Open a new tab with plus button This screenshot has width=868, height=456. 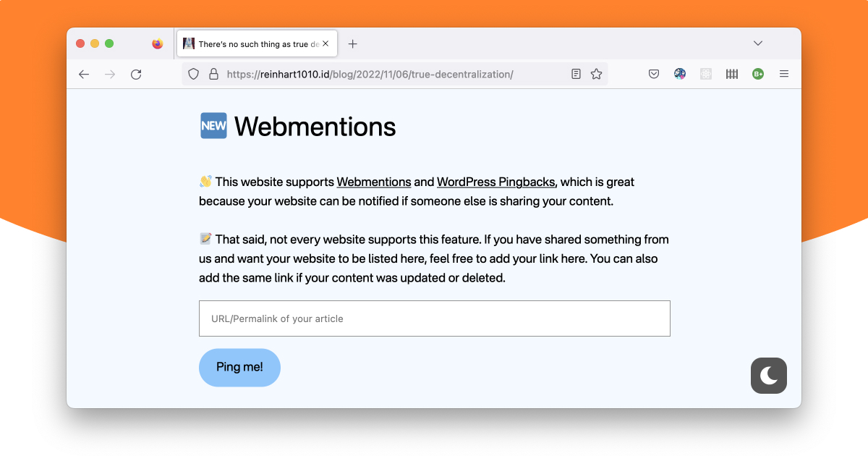(x=352, y=44)
